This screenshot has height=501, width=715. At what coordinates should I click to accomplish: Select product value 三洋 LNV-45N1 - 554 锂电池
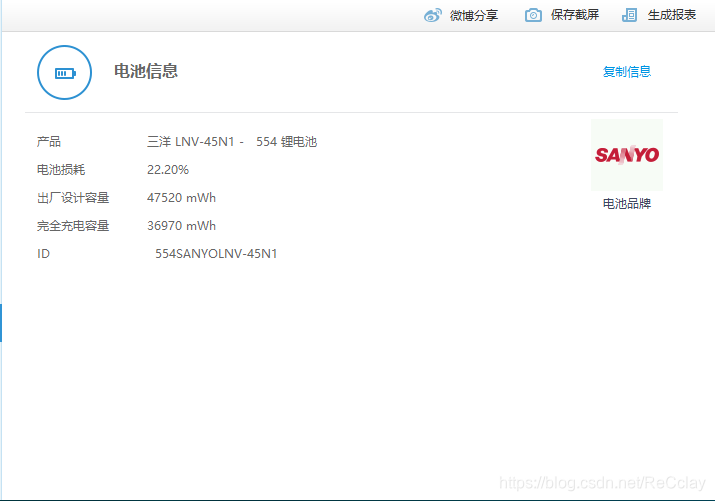click(232, 142)
